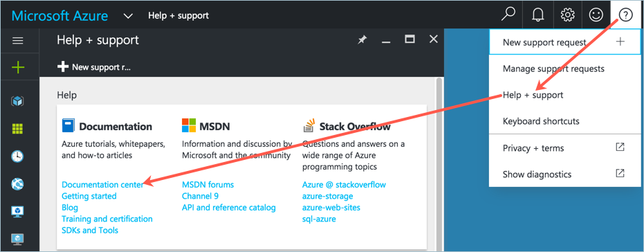Open the search magnifier icon
Viewport: 644px width, 252px height.
click(x=508, y=15)
